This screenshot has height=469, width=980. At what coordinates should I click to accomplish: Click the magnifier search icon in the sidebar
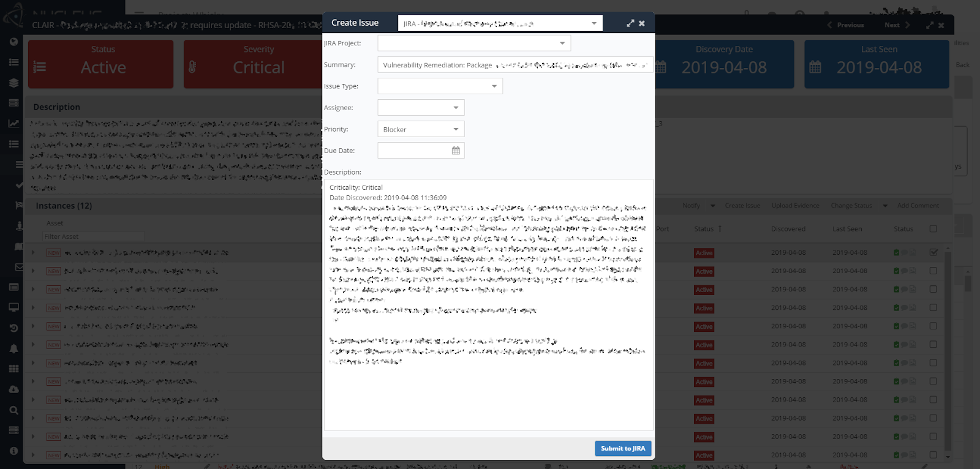point(13,410)
